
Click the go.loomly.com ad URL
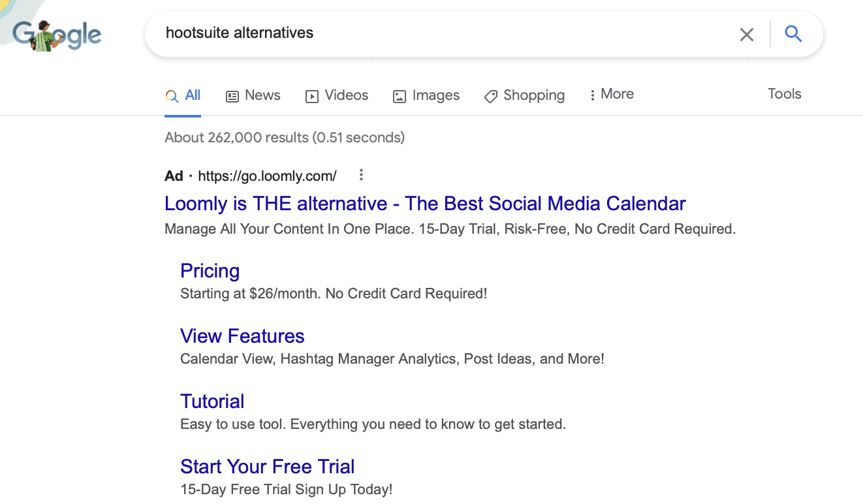coord(267,176)
